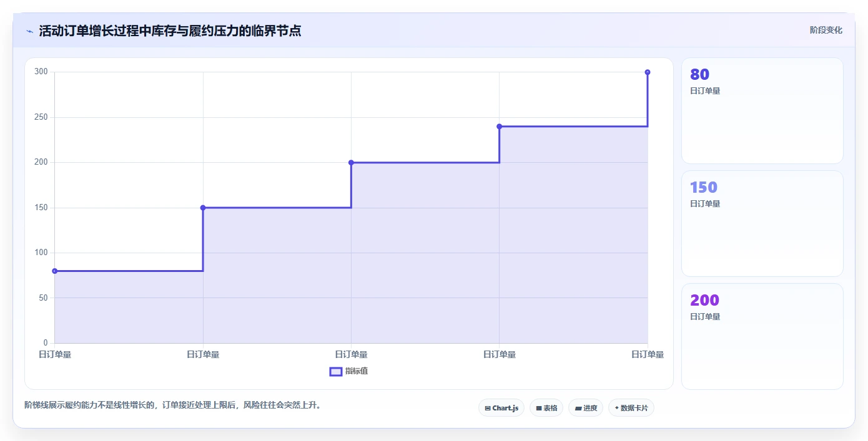Click the chart data point at value 150

tap(203, 208)
